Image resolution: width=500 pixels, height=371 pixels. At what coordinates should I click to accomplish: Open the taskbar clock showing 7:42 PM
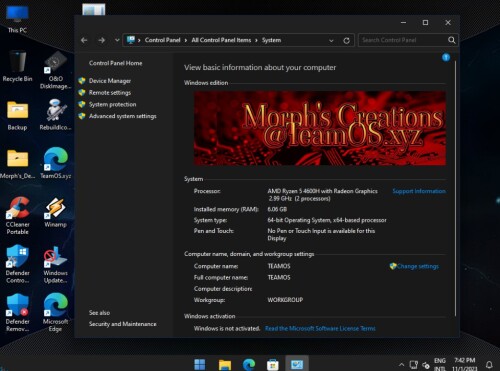465,365
